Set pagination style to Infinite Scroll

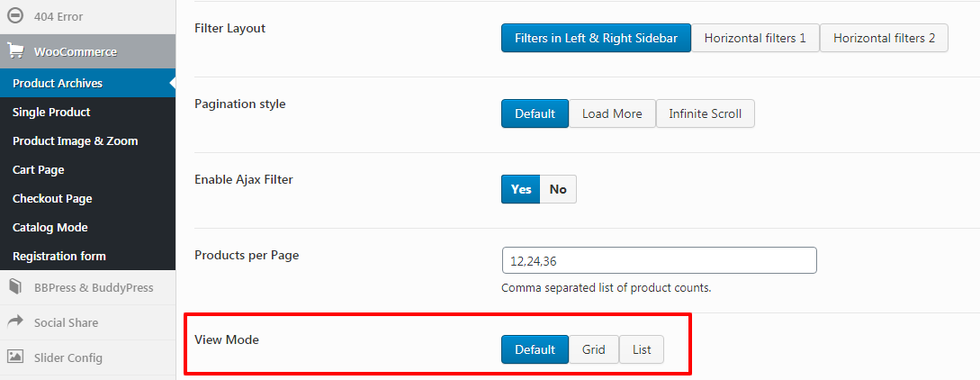(x=705, y=113)
